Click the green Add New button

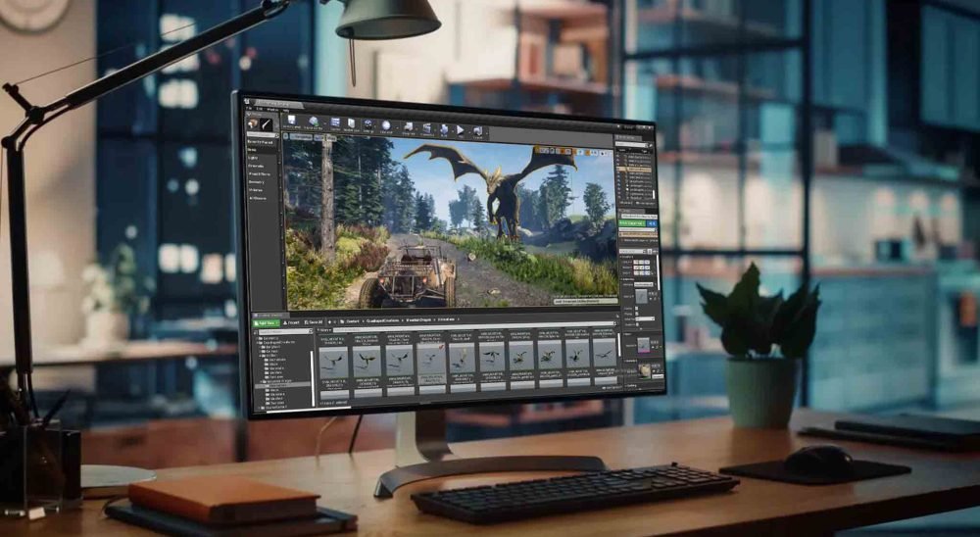point(265,321)
